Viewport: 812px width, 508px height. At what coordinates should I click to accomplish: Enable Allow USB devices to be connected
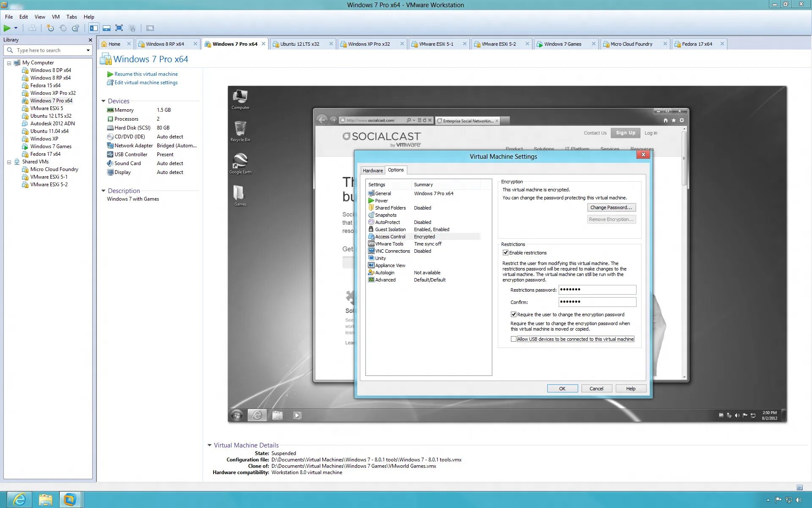513,339
